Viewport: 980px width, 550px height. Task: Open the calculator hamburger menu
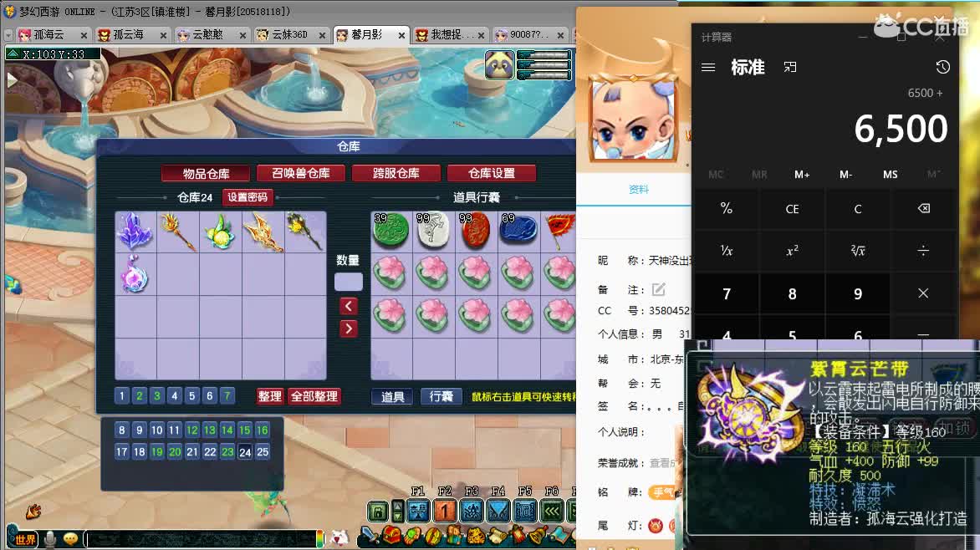[x=708, y=67]
